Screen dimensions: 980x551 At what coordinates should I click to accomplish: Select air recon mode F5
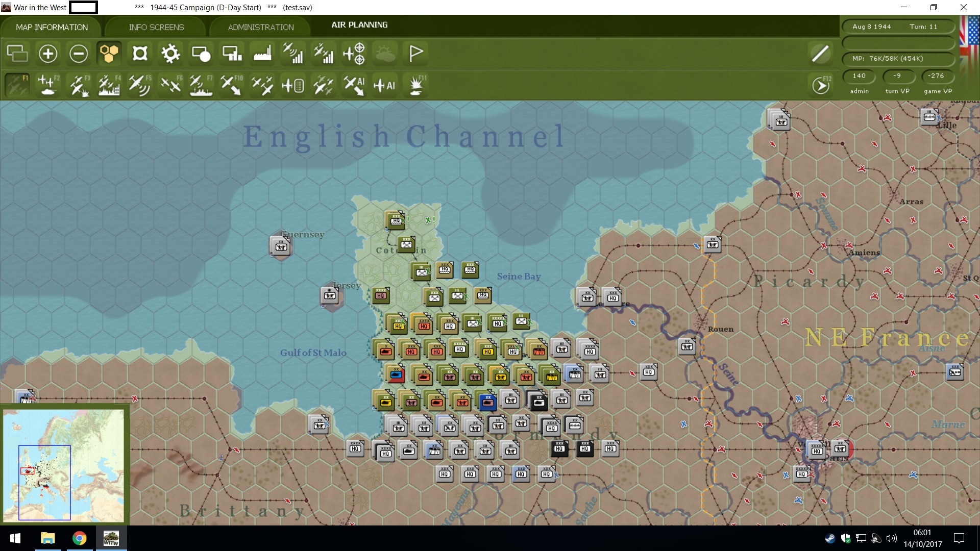click(140, 85)
